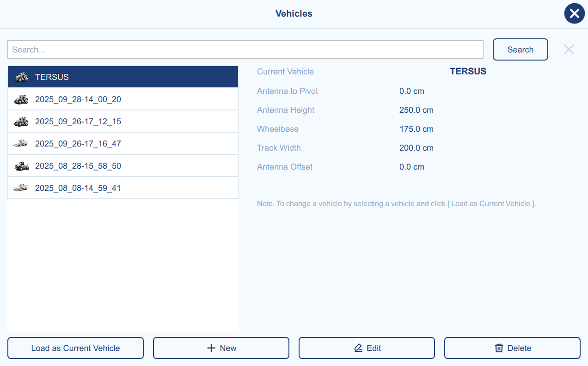Click the Search button
The width and height of the screenshot is (588, 366).
coord(521,49)
